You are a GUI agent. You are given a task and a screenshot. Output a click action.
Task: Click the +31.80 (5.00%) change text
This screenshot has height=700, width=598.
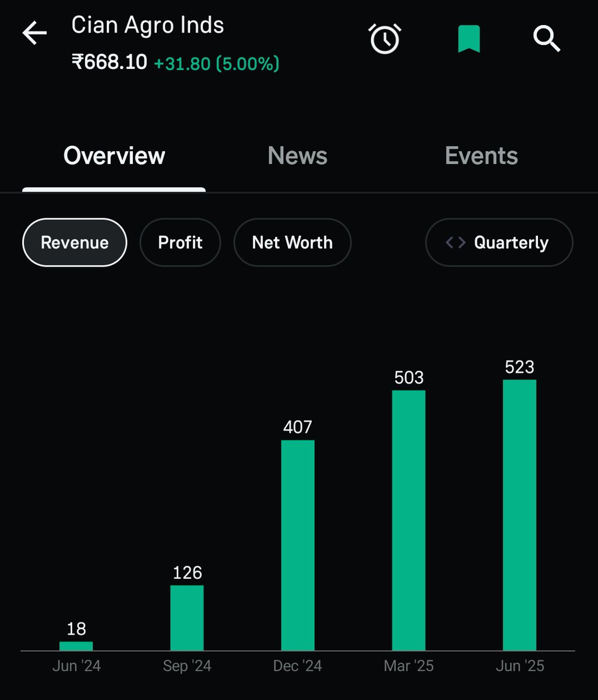point(216,63)
